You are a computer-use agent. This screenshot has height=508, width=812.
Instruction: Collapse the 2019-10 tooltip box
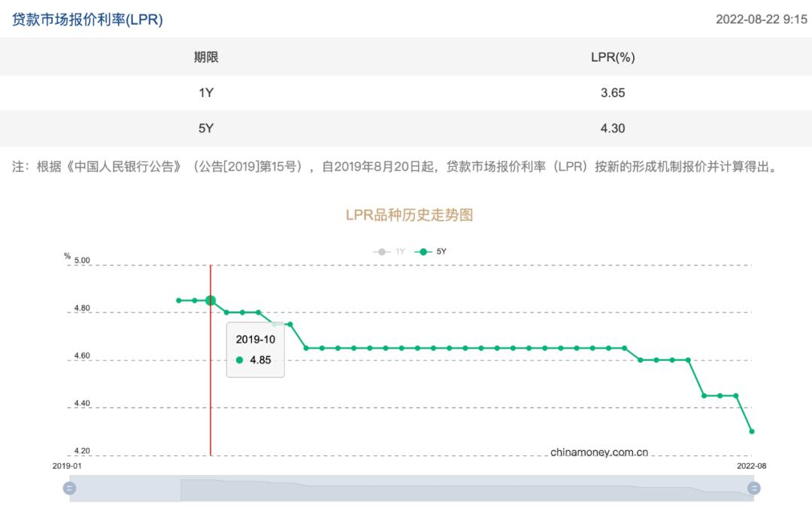(255, 349)
